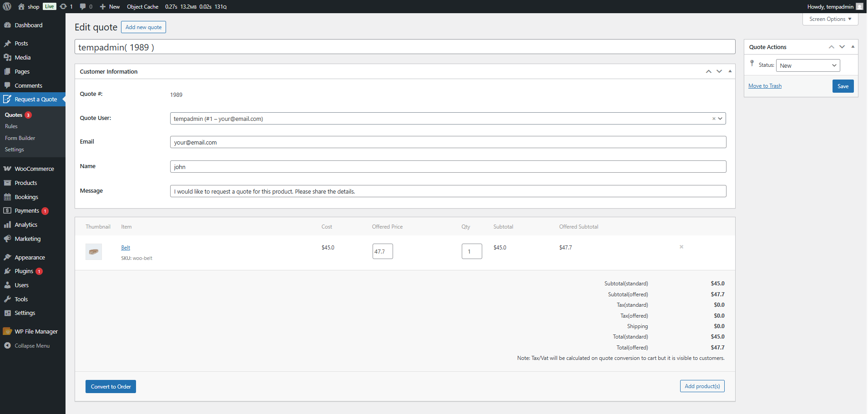Remove the Belt item from quote

(x=681, y=247)
